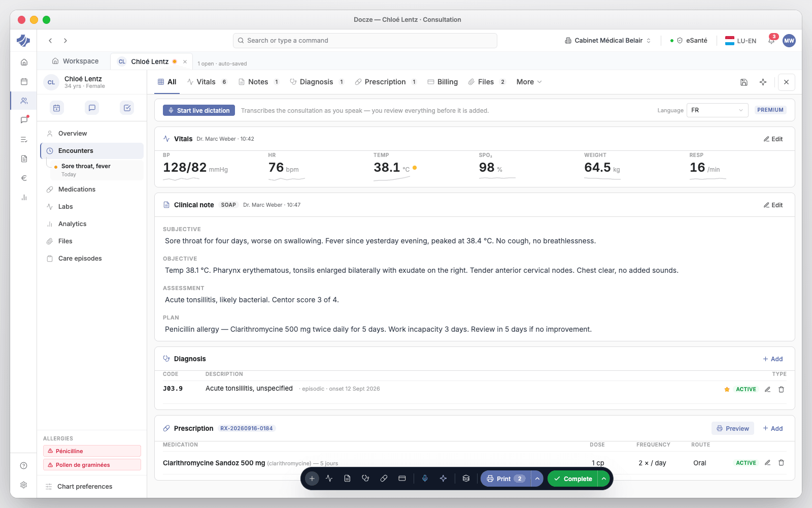The width and height of the screenshot is (812, 508).
Task: Open the calendar icon in left sidebar
Action: 24,81
